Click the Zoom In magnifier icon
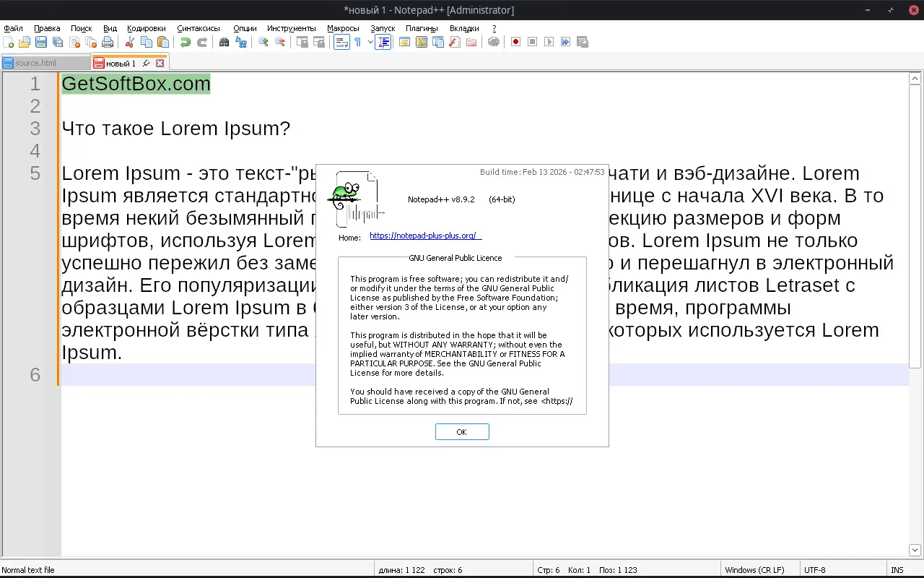Viewport: 924px width, 578px height. (x=263, y=42)
